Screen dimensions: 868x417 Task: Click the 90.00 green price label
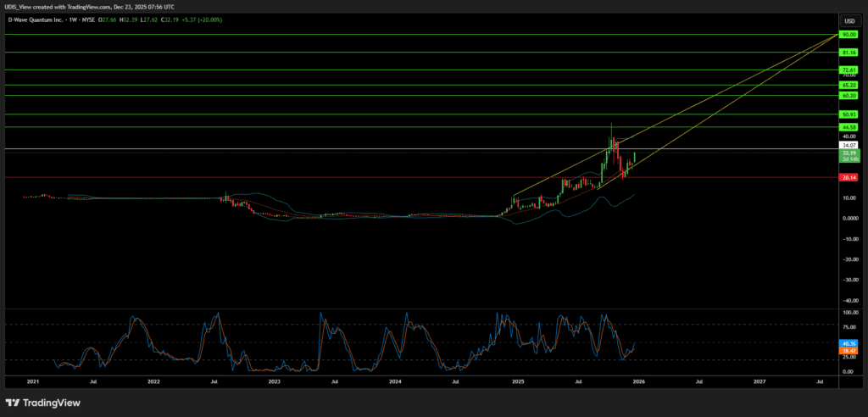848,35
